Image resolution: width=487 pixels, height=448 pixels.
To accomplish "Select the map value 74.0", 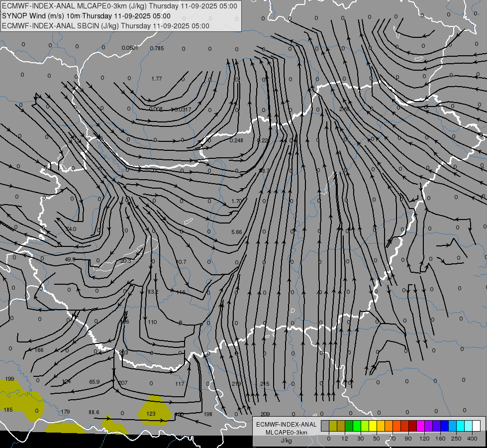I will pyautogui.click(x=71, y=229).
